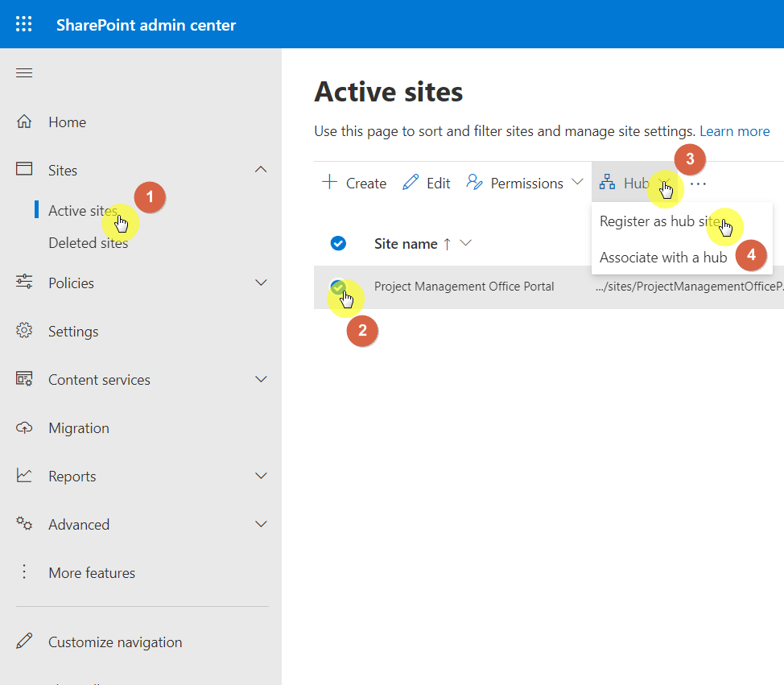This screenshot has width=784, height=685.
Task: Click the Policies sliders icon
Action: tap(24, 282)
